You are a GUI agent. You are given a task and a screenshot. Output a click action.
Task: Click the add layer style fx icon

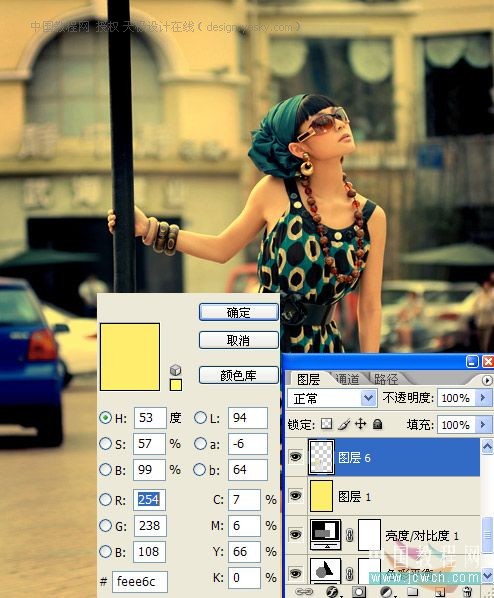333,592
